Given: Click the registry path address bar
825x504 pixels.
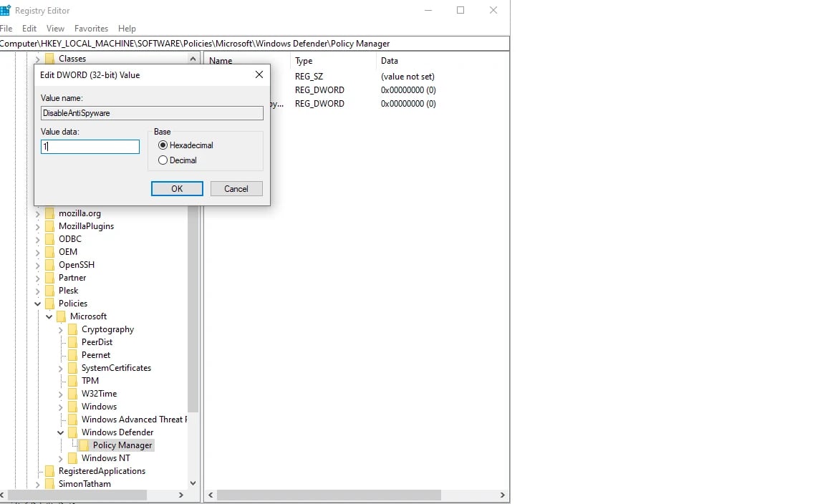Looking at the screenshot, I should point(255,44).
